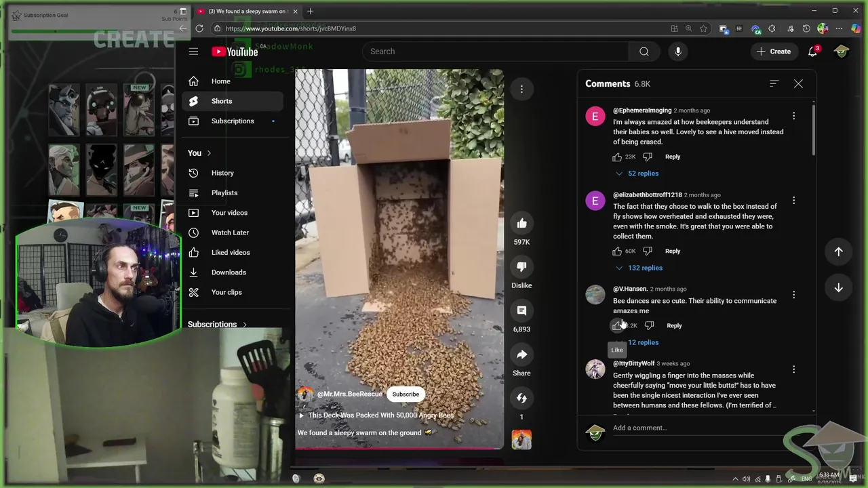Open new browser tab plus button

(x=310, y=11)
